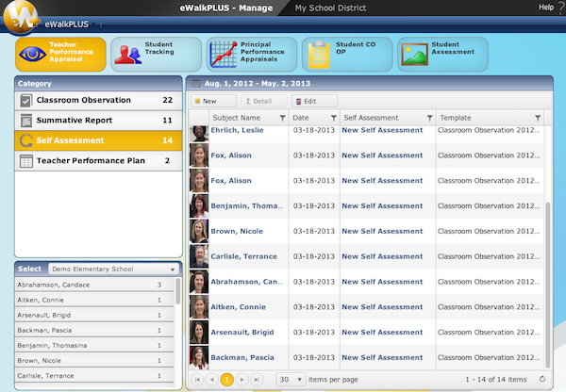Click the Aug. 1, 2012 - May. 2, 2013 date range
566x392 pixels.
pyautogui.click(x=258, y=84)
